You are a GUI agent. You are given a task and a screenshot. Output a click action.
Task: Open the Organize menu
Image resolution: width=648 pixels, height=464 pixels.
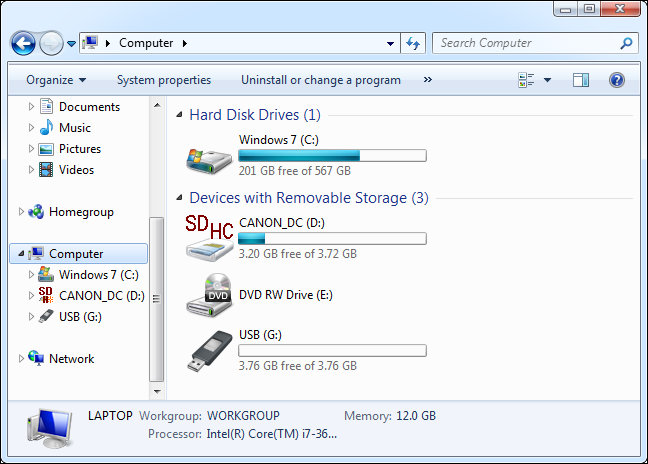[56, 80]
